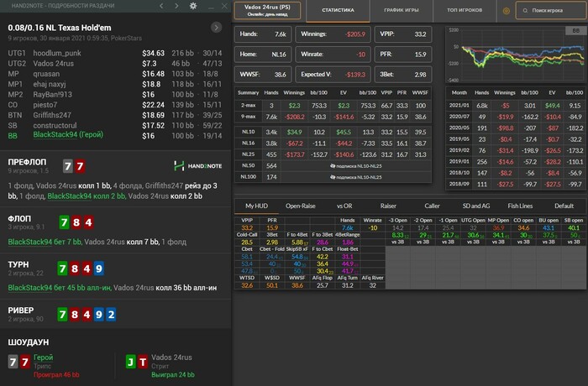
Task: Click constructorul in player list
Action: tap(55, 126)
